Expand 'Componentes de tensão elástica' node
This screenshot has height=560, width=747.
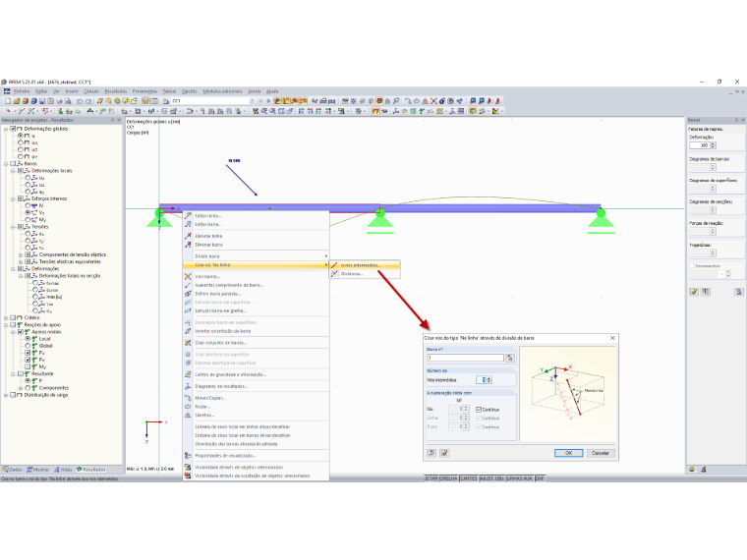pos(21,254)
